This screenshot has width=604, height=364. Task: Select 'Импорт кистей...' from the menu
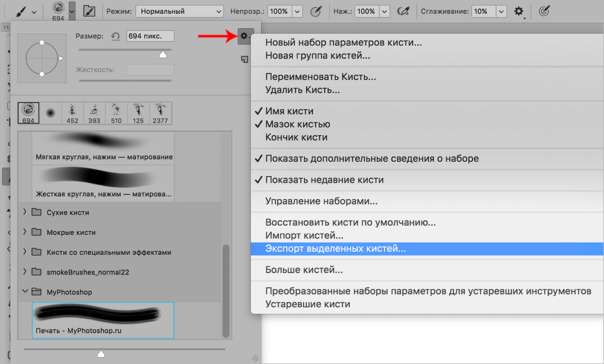[x=304, y=235]
